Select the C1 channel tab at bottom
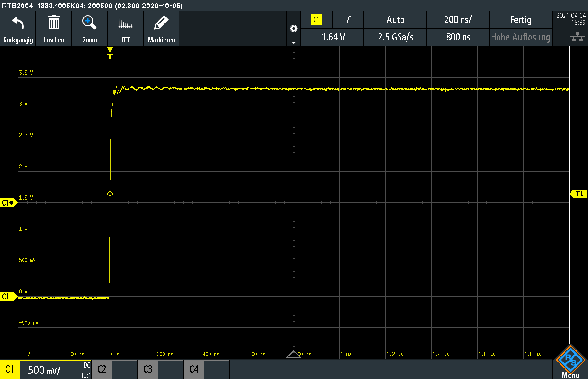This screenshot has width=588, height=379. tap(9, 369)
